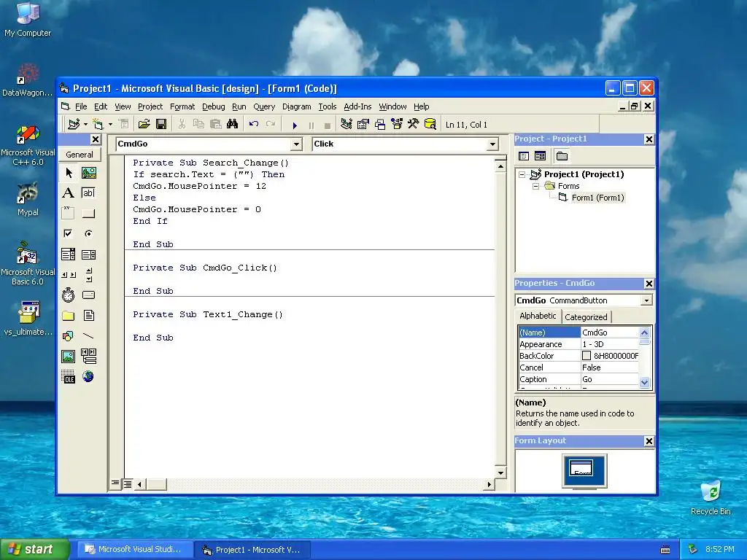The height and width of the screenshot is (560, 747).
Task: Click the General toolbox tab button
Action: [80, 155]
